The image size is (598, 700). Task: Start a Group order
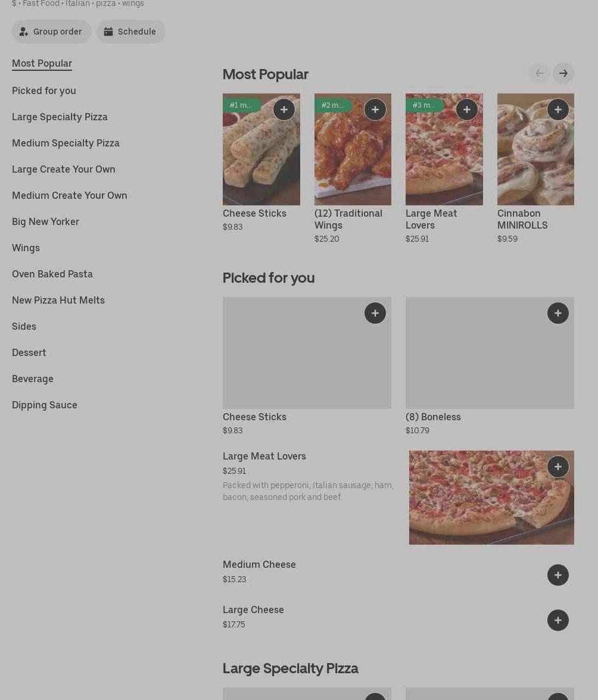(52, 32)
